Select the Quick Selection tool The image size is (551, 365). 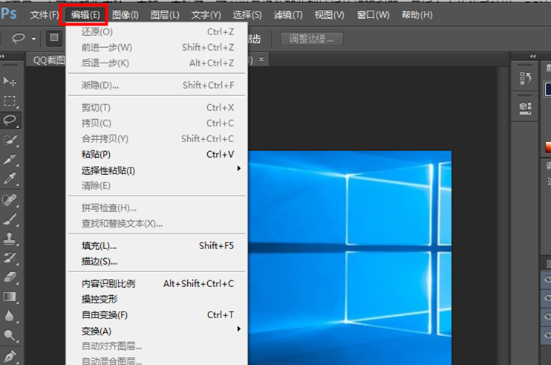[9, 140]
